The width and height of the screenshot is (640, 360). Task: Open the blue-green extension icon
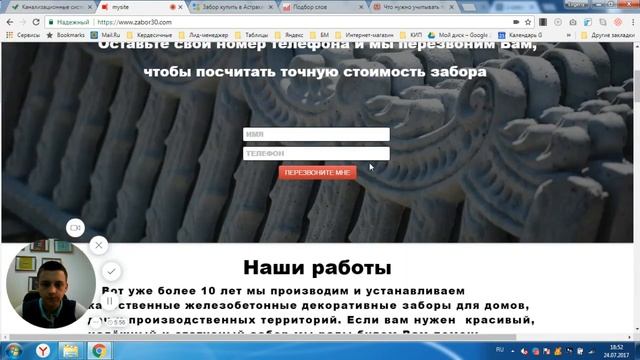pos(588,22)
